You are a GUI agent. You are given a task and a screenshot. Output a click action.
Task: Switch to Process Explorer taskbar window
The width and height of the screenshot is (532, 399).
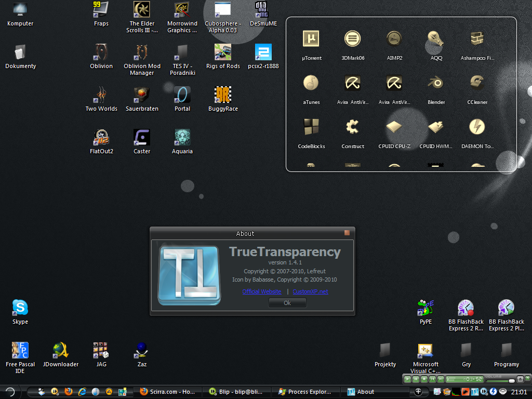[305, 392]
